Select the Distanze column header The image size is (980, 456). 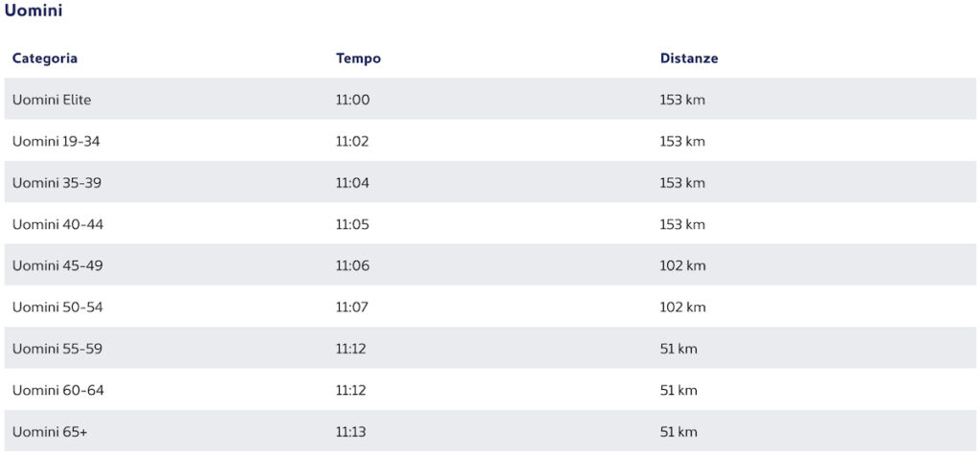point(689,58)
